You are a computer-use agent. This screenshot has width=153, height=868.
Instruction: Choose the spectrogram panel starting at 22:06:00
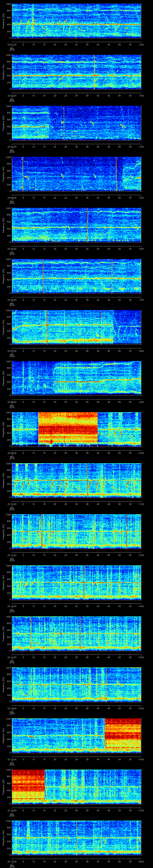76,276
